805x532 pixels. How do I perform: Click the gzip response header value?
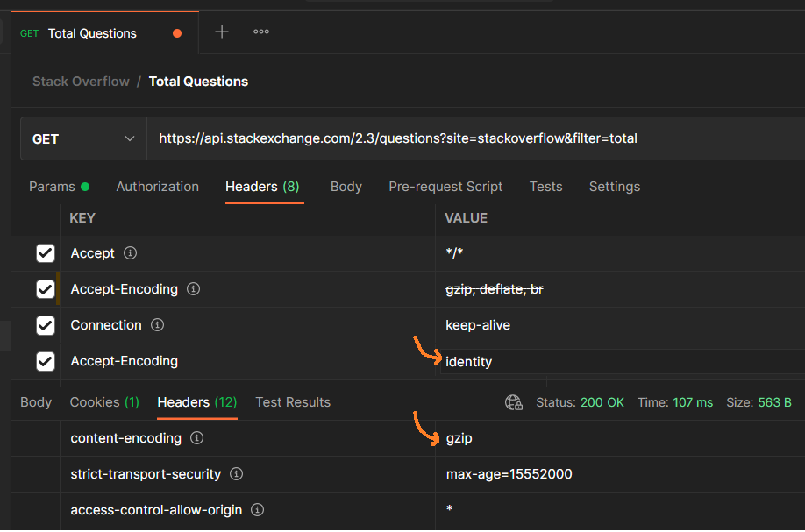459,438
